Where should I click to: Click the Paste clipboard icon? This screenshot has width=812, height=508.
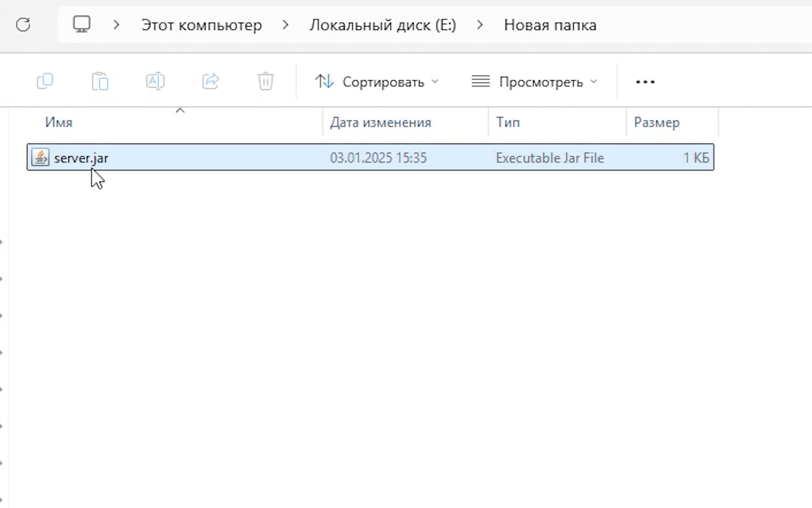(x=100, y=81)
